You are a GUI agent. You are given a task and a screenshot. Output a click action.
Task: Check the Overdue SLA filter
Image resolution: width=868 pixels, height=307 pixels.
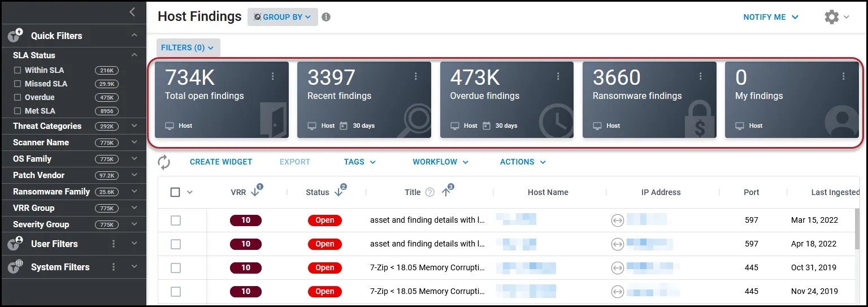(18, 97)
